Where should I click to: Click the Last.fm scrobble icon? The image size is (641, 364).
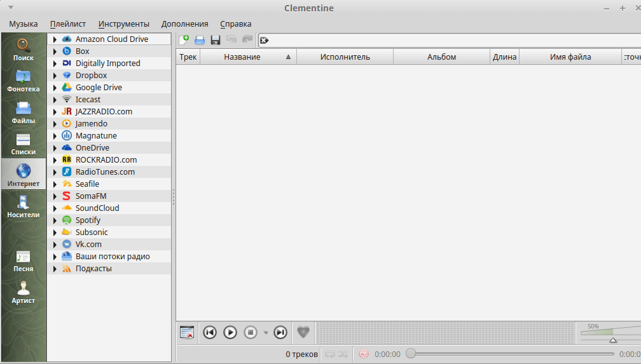click(x=364, y=354)
